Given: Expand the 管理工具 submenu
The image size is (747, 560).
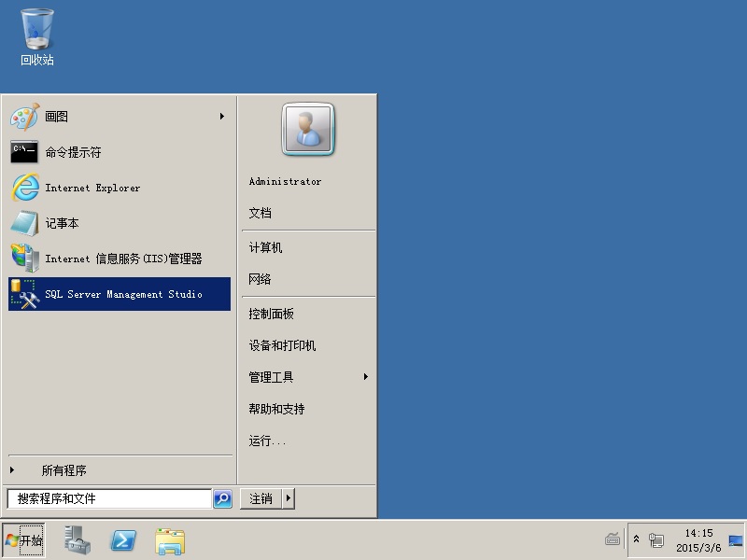Looking at the screenshot, I should pyautogui.click(x=365, y=377).
